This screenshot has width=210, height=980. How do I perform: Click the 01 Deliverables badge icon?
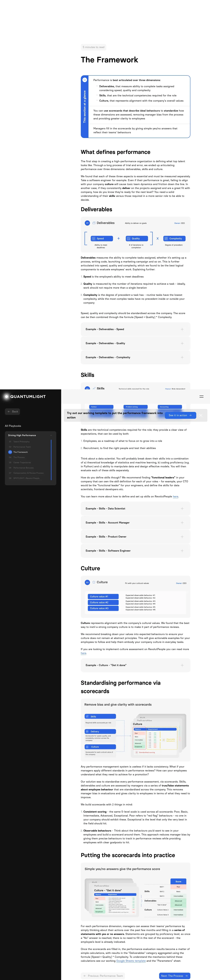pos(87,223)
